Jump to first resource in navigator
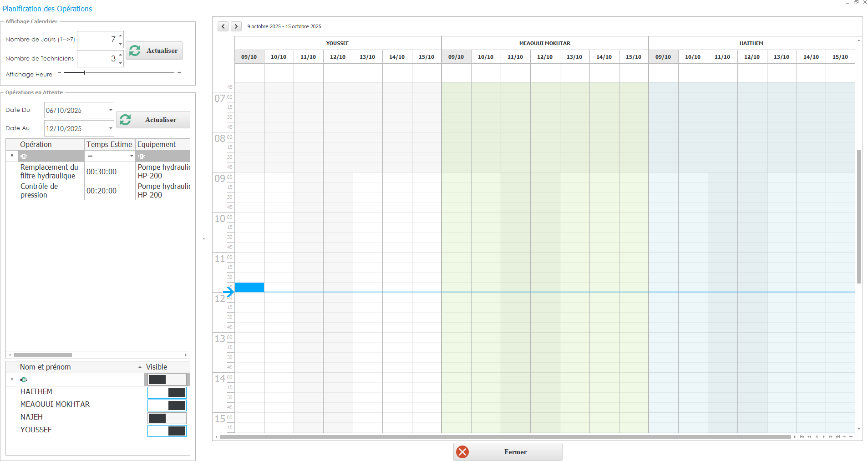 [802, 437]
